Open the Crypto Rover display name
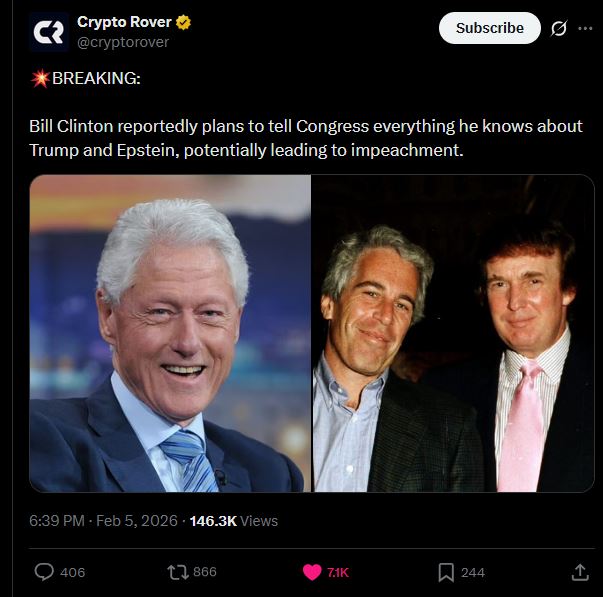This screenshot has height=597, width=603. click(x=124, y=22)
